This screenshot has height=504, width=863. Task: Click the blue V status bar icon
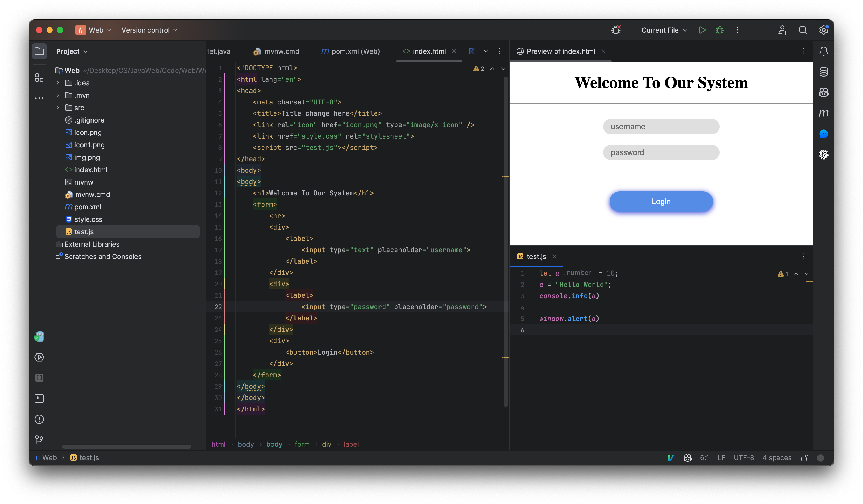(671, 458)
